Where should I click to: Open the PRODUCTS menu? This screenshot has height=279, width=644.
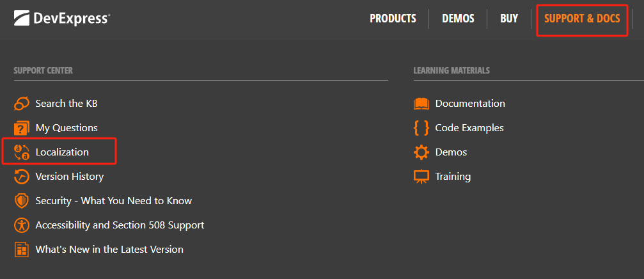click(x=393, y=19)
